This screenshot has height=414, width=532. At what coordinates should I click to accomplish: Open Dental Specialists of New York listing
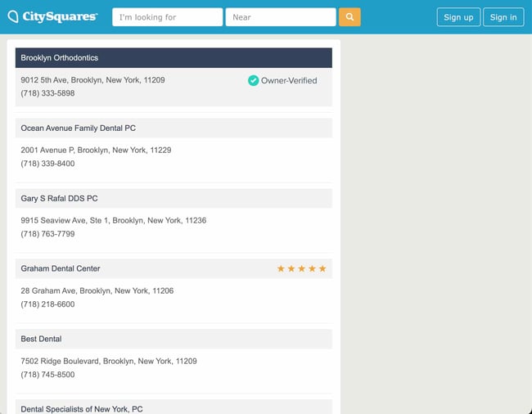(82, 408)
